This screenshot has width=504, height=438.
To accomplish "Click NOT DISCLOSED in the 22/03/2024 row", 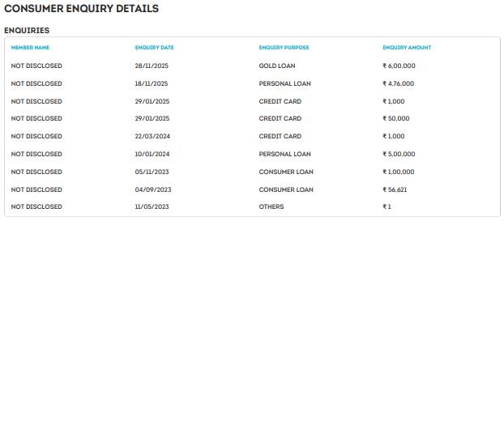I will pyautogui.click(x=36, y=137).
